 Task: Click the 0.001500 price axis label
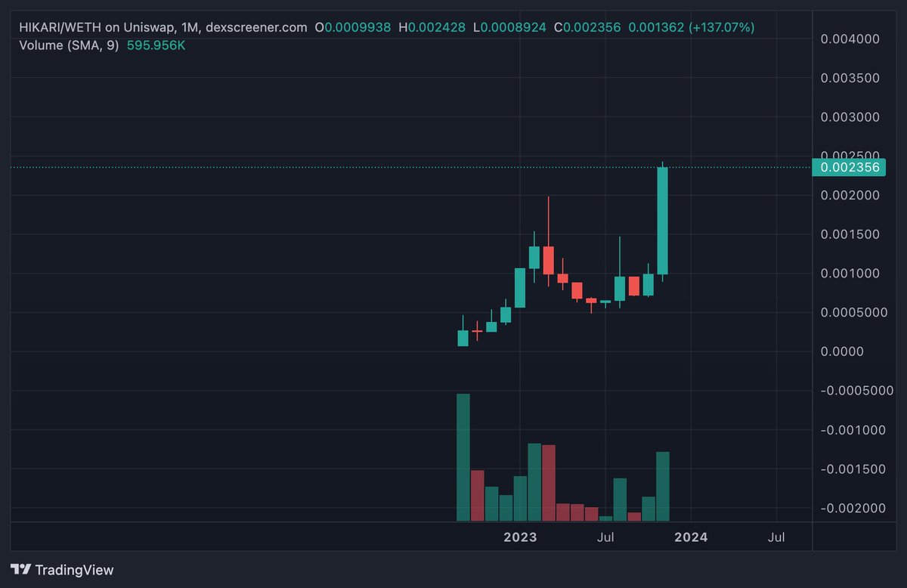click(850, 234)
